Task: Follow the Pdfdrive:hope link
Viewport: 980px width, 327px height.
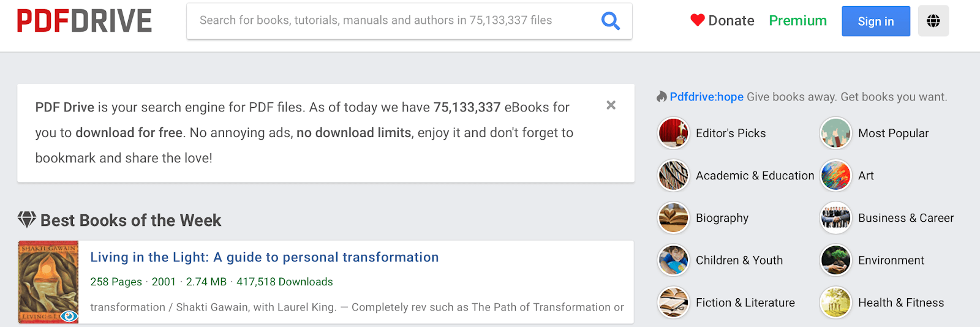Action: click(x=706, y=97)
